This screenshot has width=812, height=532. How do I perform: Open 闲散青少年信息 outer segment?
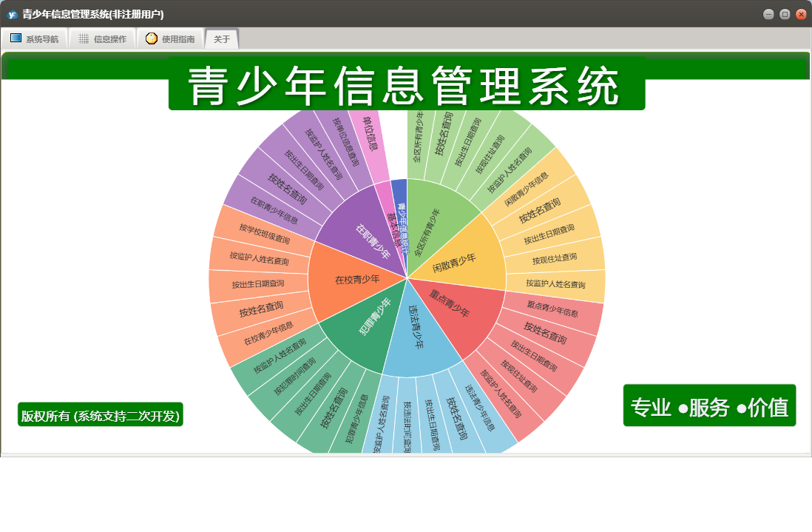point(526,189)
